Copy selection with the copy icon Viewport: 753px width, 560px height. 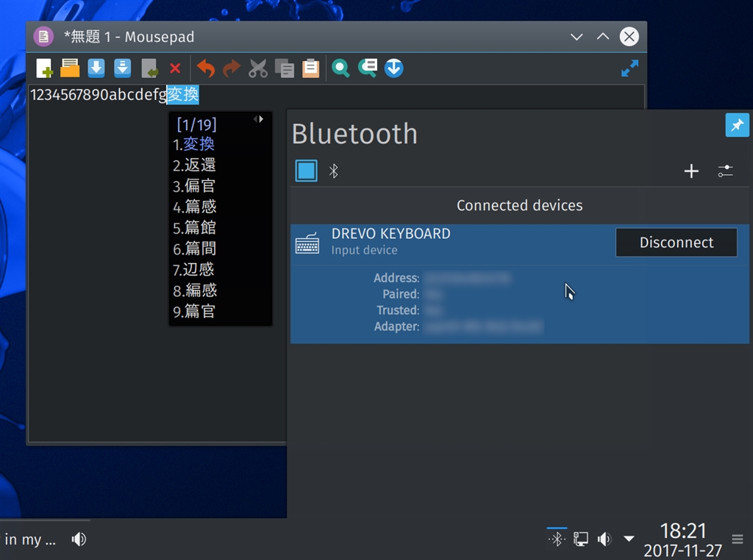(x=285, y=68)
